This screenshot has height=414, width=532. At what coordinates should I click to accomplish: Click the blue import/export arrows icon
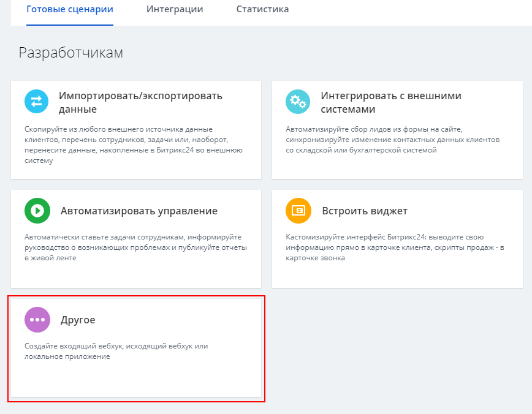pyautogui.click(x=36, y=102)
